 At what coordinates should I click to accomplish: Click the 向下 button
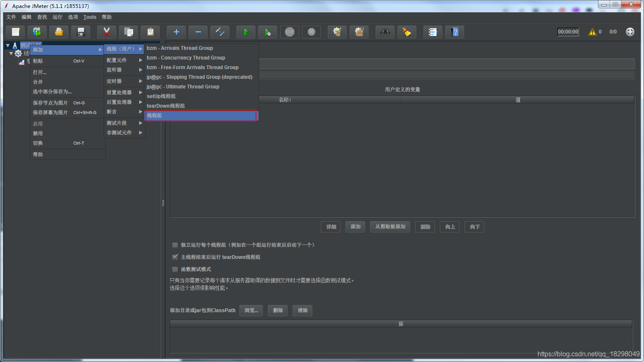pos(475,227)
